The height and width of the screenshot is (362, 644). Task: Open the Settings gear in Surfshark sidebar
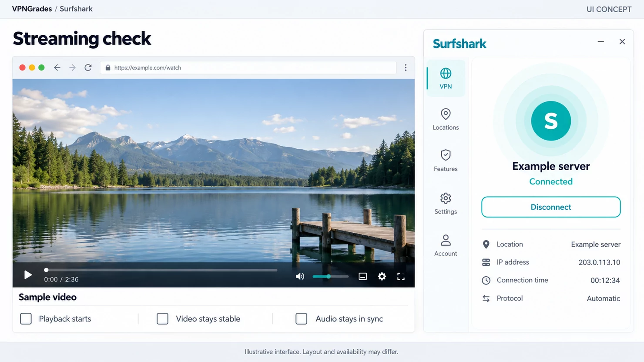pyautogui.click(x=446, y=198)
